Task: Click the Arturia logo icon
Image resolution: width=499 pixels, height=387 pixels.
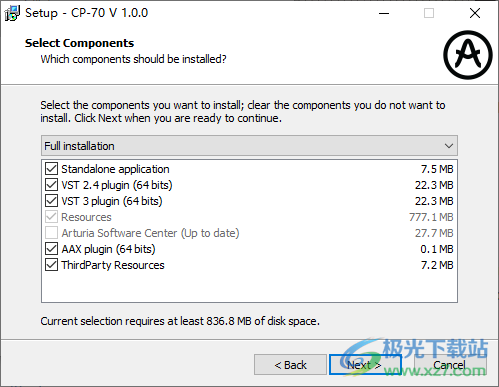Action: click(x=468, y=55)
